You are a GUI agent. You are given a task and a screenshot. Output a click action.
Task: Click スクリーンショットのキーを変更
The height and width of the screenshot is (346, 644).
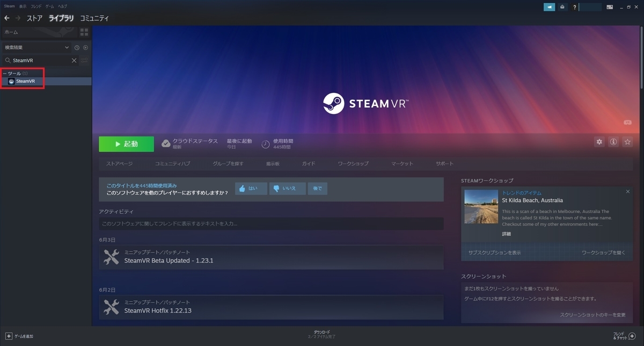[x=592, y=315]
